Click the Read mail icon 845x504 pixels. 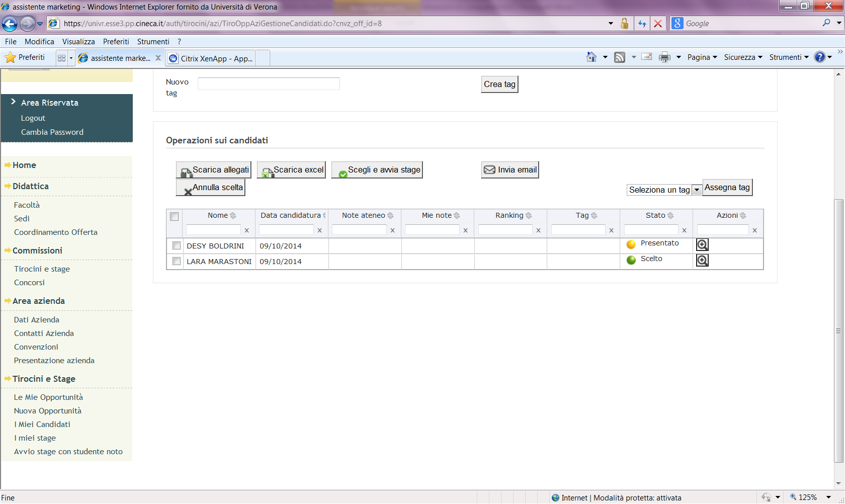coord(647,57)
